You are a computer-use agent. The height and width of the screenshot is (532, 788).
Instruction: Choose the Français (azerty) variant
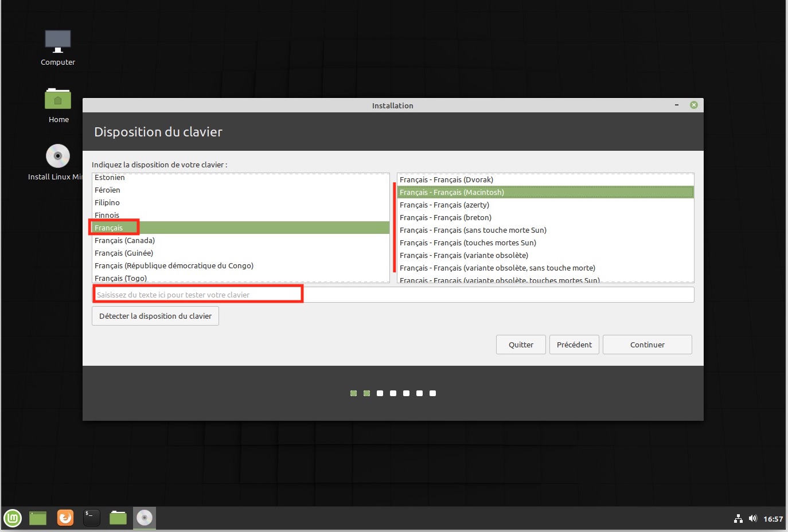coord(444,205)
